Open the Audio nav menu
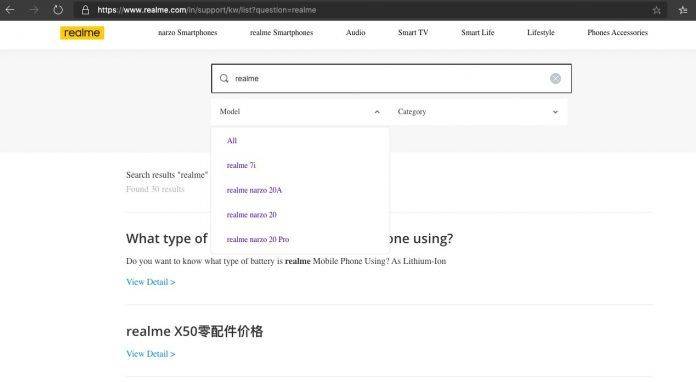The image size is (696, 382). click(356, 33)
